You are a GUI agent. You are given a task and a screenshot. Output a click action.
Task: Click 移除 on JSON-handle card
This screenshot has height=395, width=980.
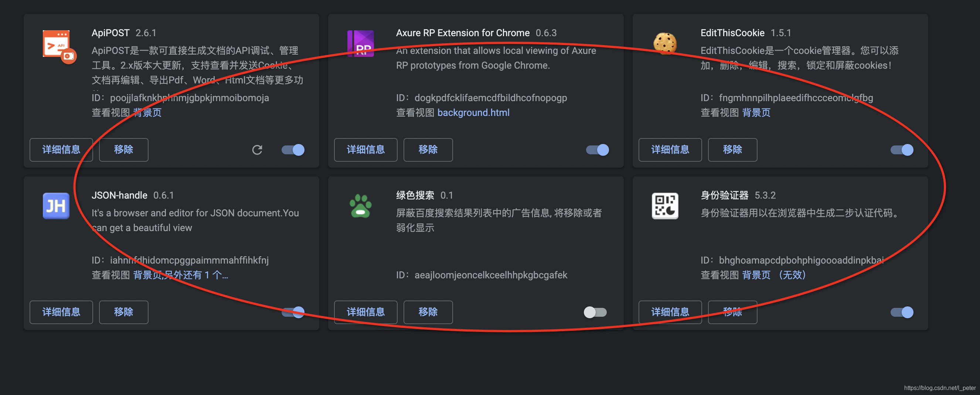[x=124, y=312]
